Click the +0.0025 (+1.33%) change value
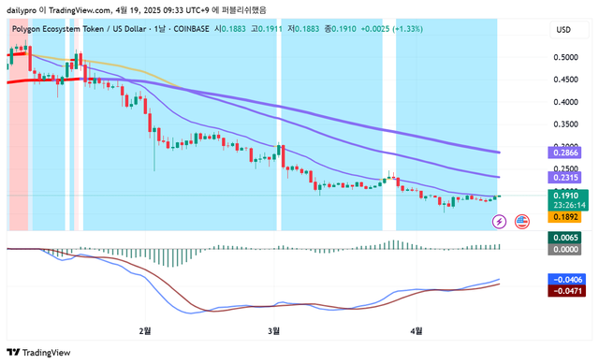599x364 pixels. pos(391,29)
